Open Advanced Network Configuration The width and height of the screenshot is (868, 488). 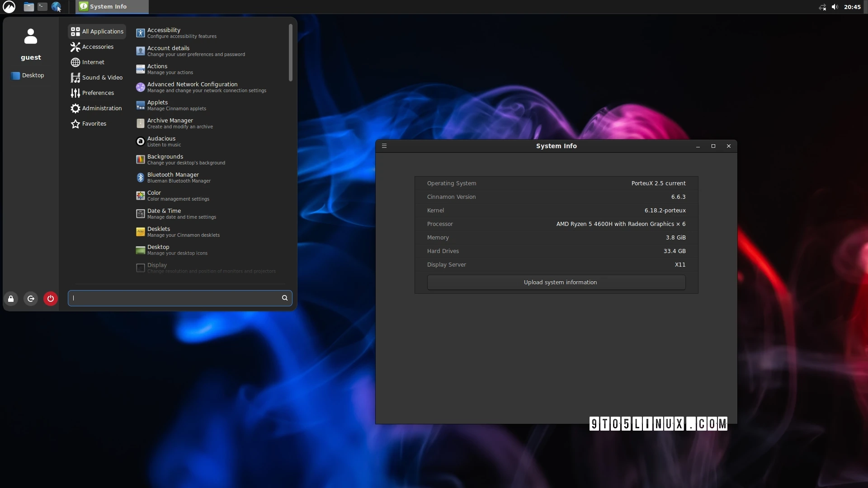[192, 87]
